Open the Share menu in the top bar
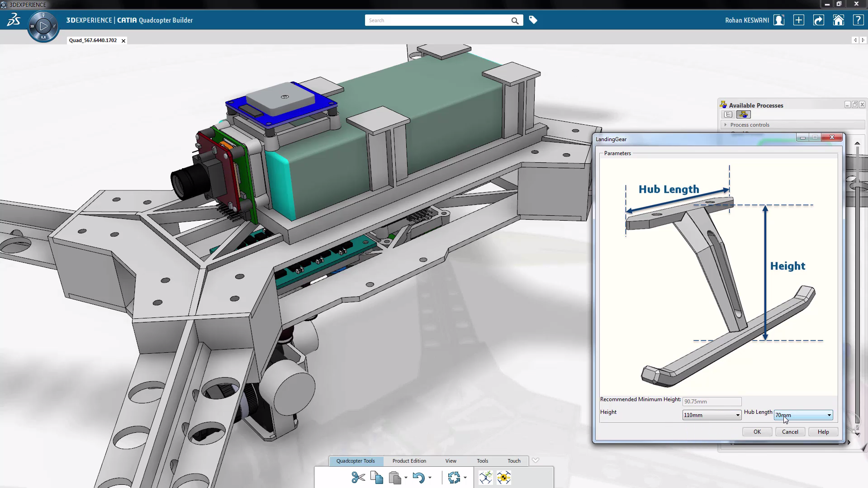The height and width of the screenshot is (488, 868). [818, 20]
